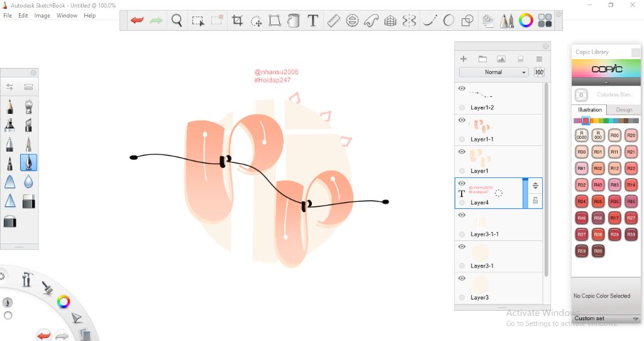644x341 pixels.
Task: Enable the French Curve tool
Action: click(371, 20)
